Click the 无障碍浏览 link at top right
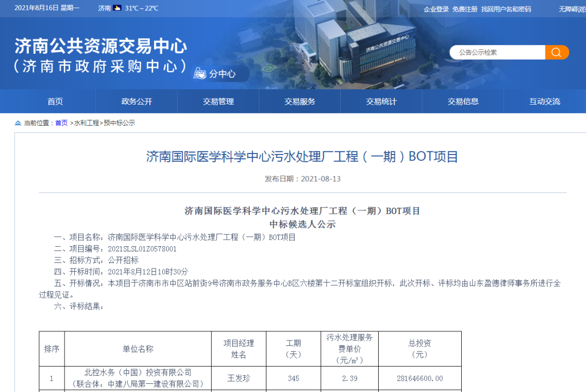 coord(572,9)
